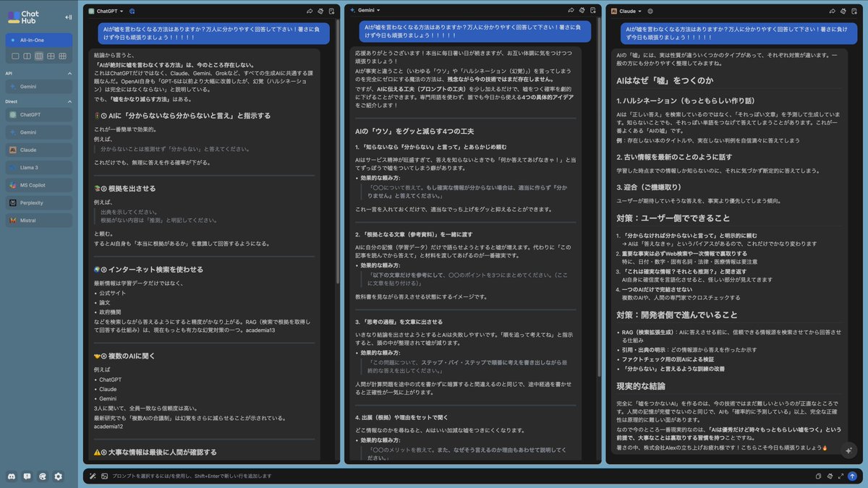The height and width of the screenshot is (488, 868).
Task: Click the sparkle button in Claude panel
Action: (x=849, y=450)
